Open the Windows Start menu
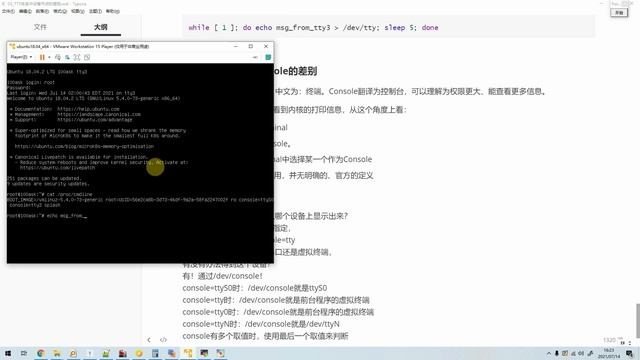This screenshot has height=360, width=640. (x=8, y=353)
